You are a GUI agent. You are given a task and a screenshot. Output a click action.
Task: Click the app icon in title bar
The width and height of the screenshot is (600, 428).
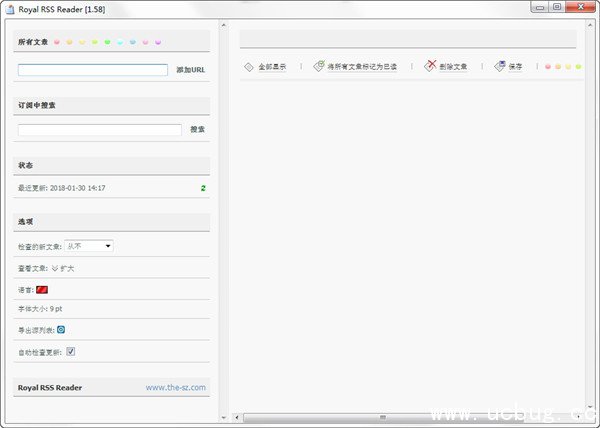click(x=9, y=8)
